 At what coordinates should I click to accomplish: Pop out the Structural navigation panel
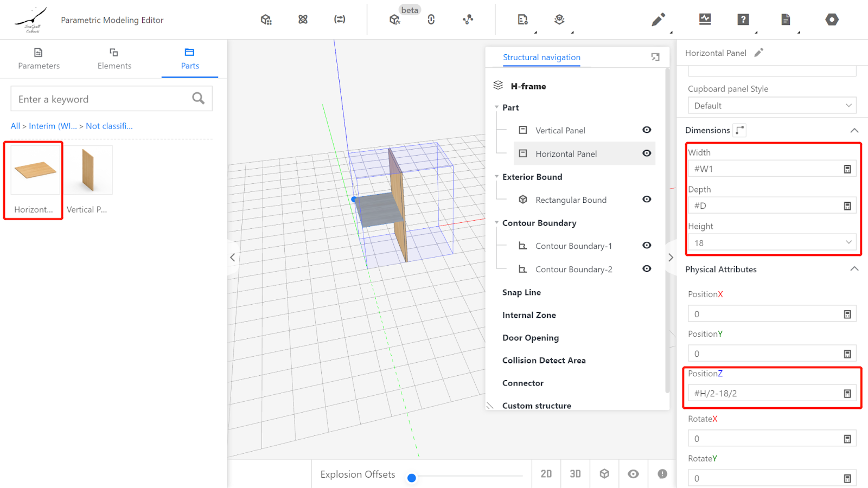[x=655, y=57]
